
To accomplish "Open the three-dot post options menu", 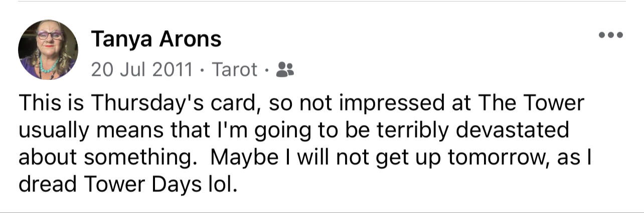I will point(611,35).
